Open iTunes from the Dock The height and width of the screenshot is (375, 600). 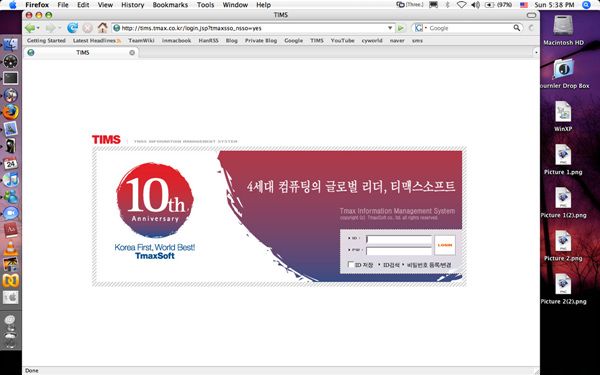(x=10, y=179)
